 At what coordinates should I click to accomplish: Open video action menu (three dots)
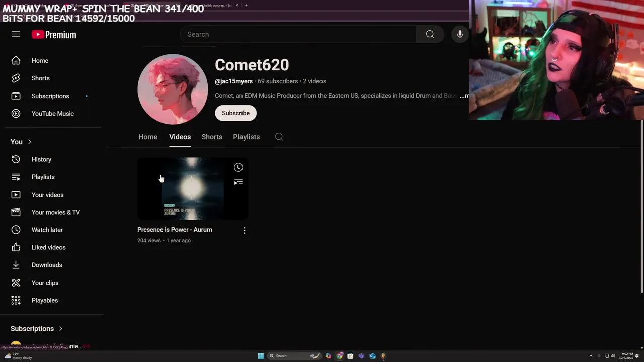click(245, 230)
